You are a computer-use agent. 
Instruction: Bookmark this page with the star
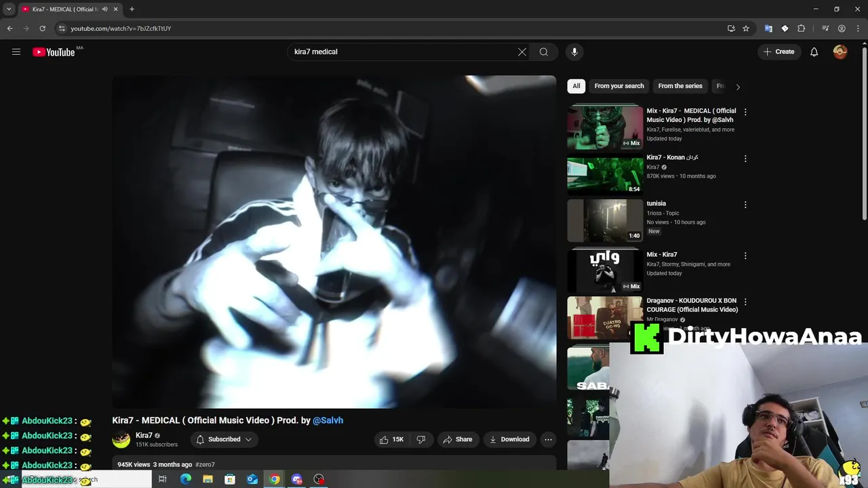[x=746, y=28]
